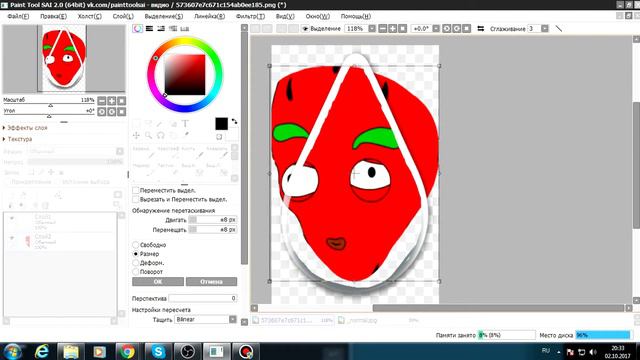Confirm the transform with OK
640x360 pixels.
click(158, 282)
